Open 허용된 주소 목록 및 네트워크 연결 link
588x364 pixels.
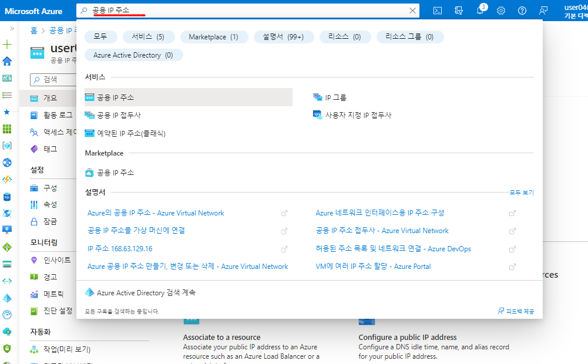[x=394, y=248]
